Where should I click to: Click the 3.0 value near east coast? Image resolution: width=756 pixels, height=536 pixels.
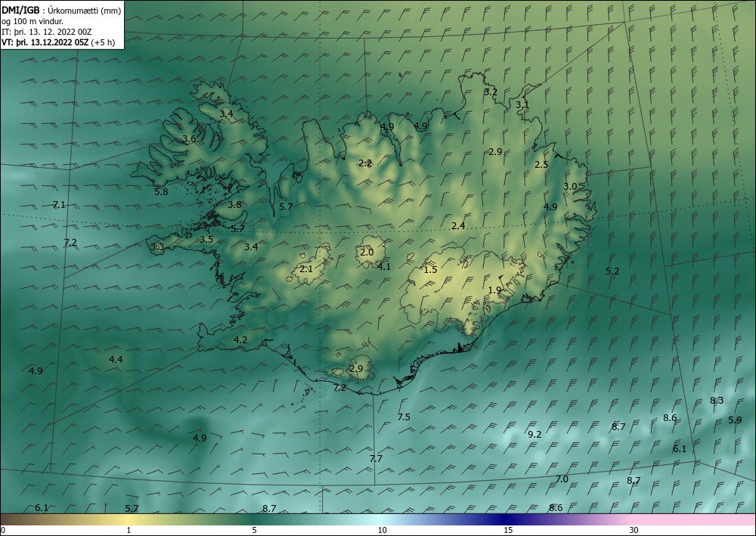click(x=570, y=187)
